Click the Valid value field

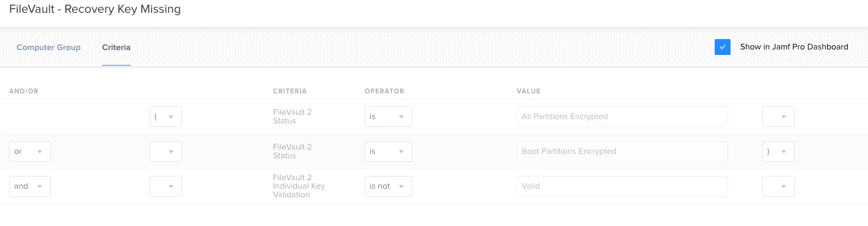tap(622, 186)
